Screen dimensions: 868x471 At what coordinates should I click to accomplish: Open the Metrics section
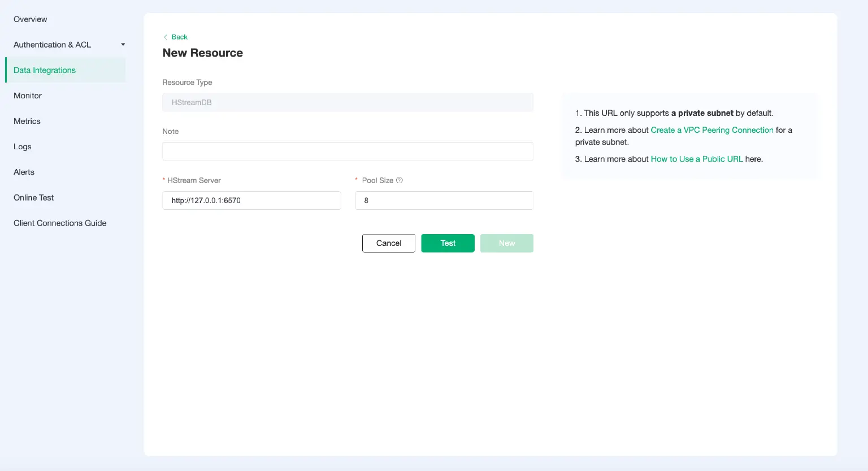[x=27, y=121]
